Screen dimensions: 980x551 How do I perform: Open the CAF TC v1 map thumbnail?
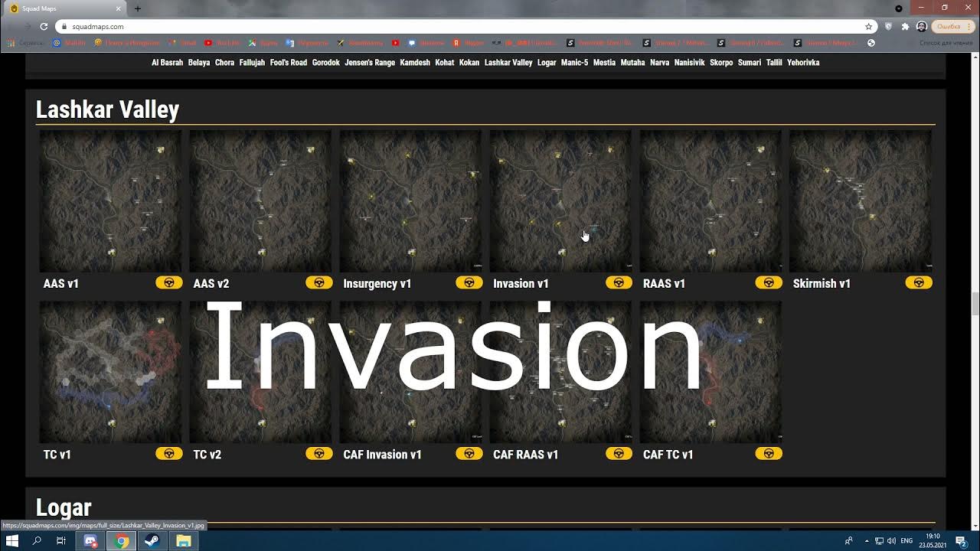[710, 372]
